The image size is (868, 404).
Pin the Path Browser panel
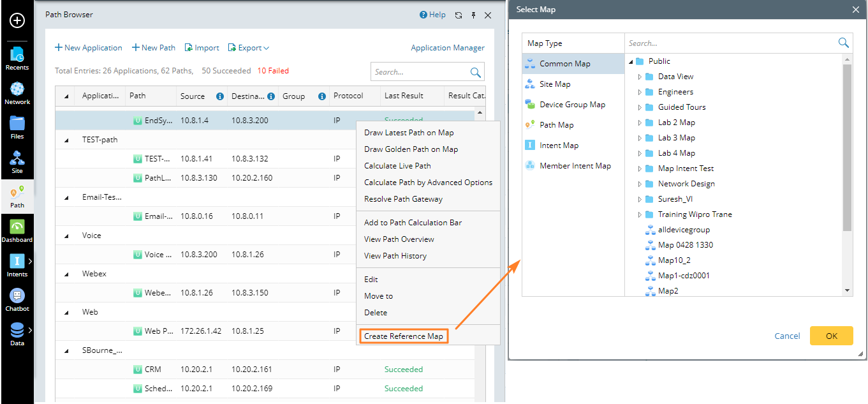pyautogui.click(x=473, y=15)
